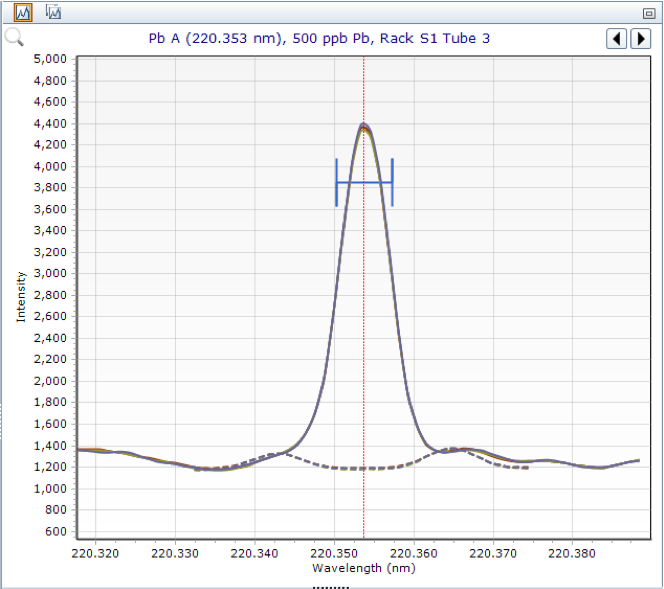Click the panel splitter grip dots at bottom
The image size is (664, 589).
point(331,587)
